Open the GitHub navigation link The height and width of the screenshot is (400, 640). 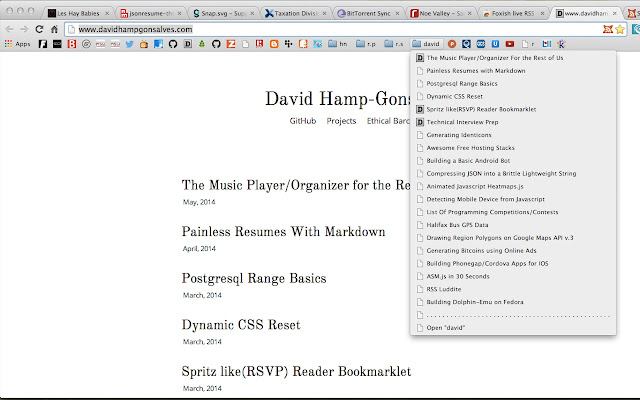coord(303,121)
